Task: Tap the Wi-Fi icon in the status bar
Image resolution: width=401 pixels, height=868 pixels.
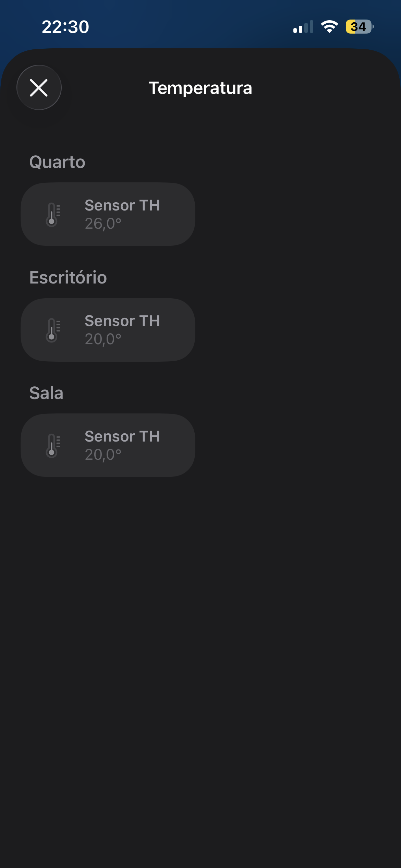Action: click(329, 27)
